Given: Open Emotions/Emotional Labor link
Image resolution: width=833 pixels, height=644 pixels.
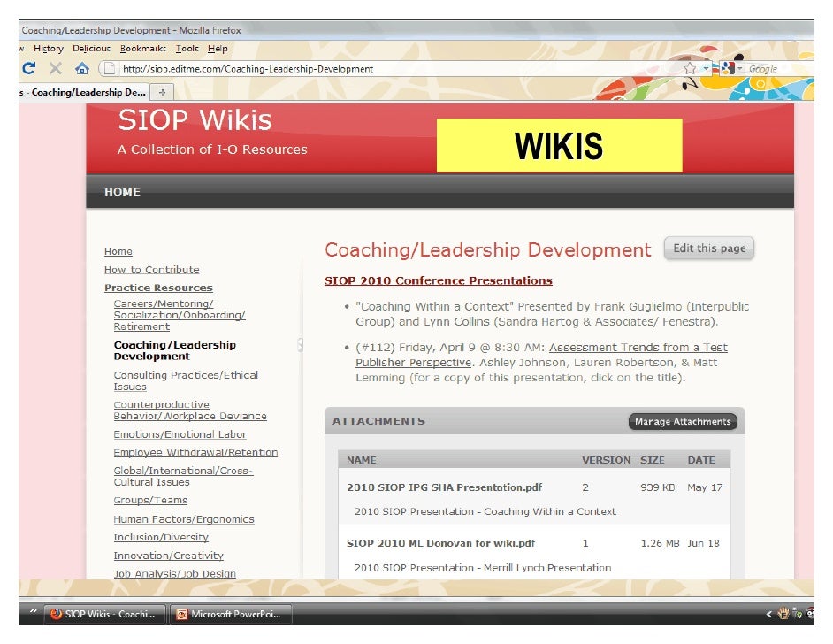Looking at the screenshot, I should (180, 434).
